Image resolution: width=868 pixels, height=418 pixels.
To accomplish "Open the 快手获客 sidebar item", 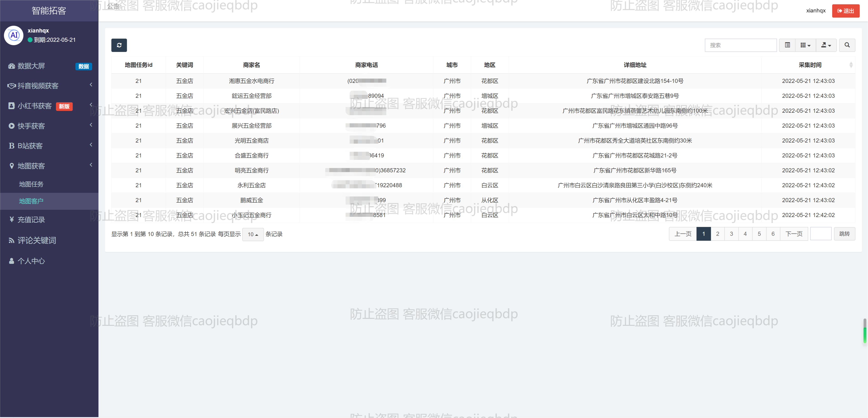I will [x=31, y=126].
